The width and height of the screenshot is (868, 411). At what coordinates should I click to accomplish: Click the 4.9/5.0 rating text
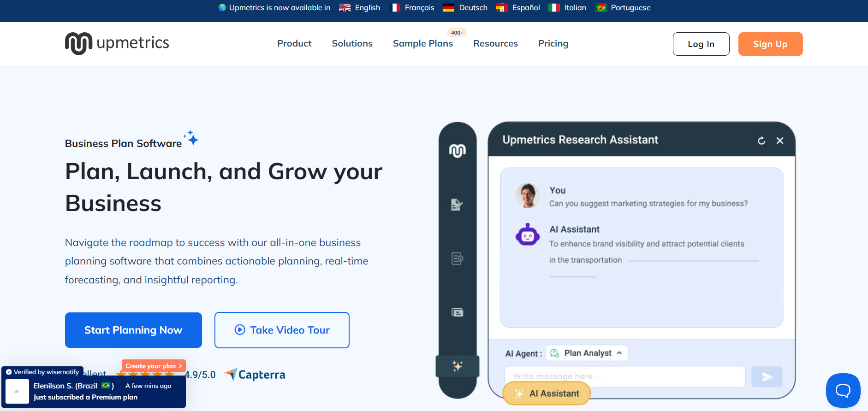point(200,375)
